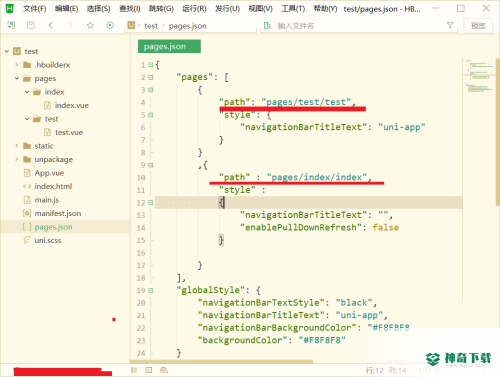Click the editor vertical scrollbar
The image size is (500, 377).
point(498,132)
